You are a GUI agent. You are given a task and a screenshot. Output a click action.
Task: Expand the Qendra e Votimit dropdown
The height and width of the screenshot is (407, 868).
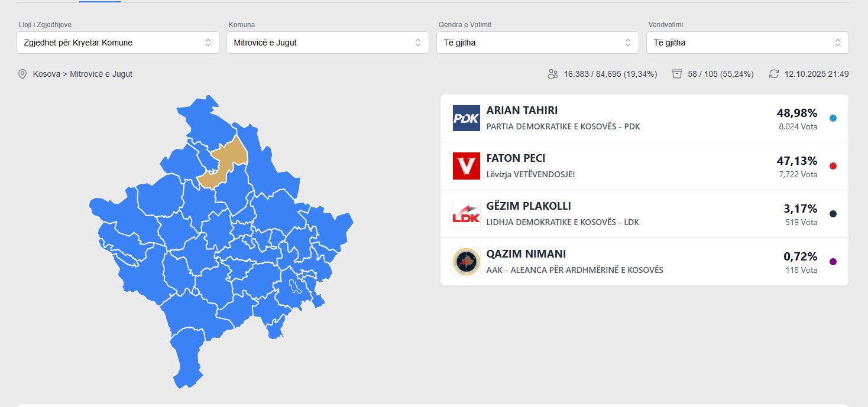537,43
